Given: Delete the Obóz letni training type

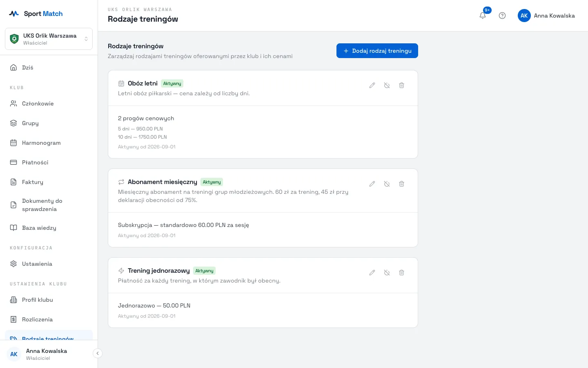Looking at the screenshot, I should [401, 85].
